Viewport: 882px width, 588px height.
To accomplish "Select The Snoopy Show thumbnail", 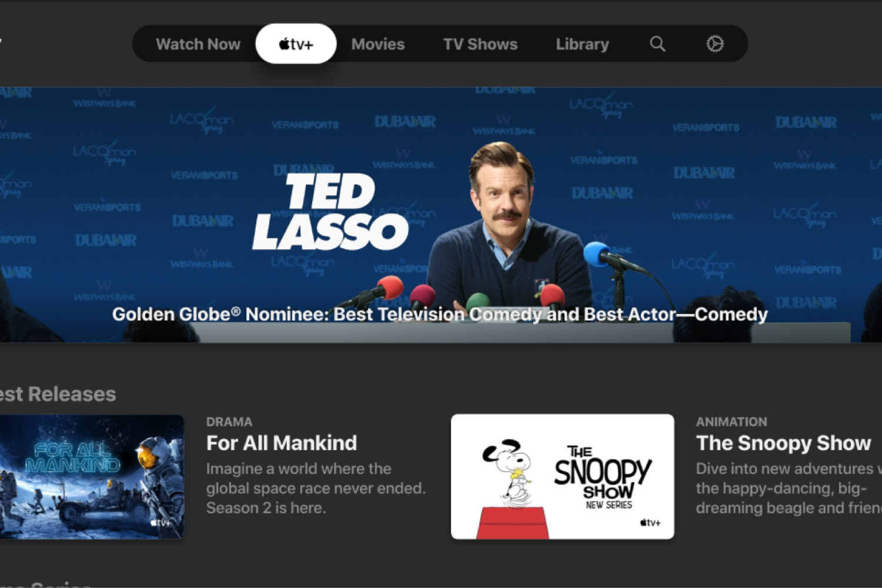I will pos(563,477).
